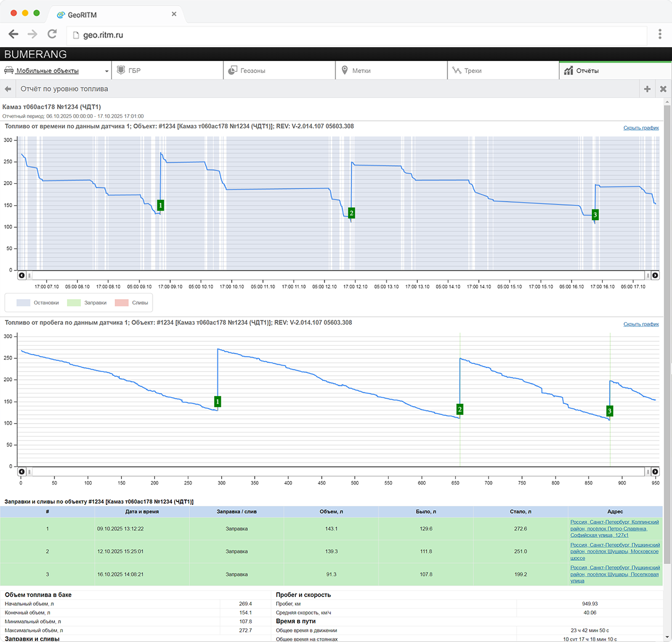The height and width of the screenshot is (642, 672).
Task: Hide the fuel-versus-time chart via Скрыть график
Action: [x=641, y=128]
